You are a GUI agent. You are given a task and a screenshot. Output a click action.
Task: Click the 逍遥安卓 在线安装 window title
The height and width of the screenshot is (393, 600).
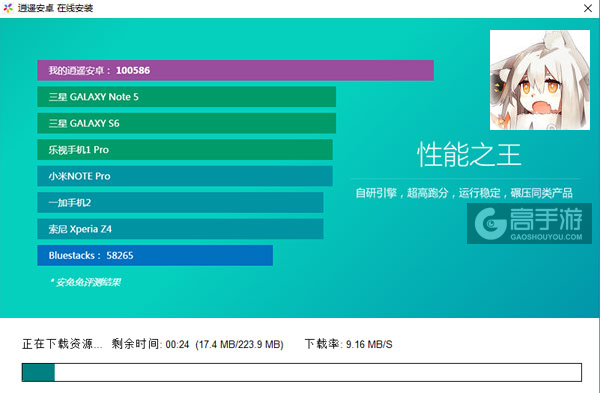tap(55, 8)
